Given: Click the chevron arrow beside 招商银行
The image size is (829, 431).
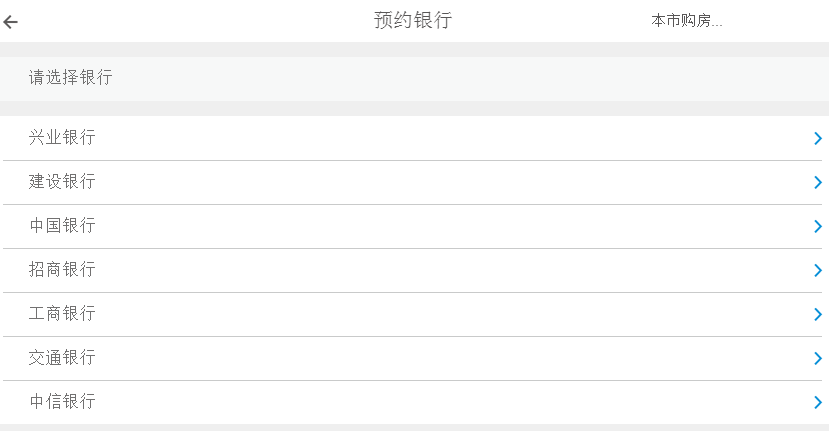Looking at the screenshot, I should tap(818, 271).
